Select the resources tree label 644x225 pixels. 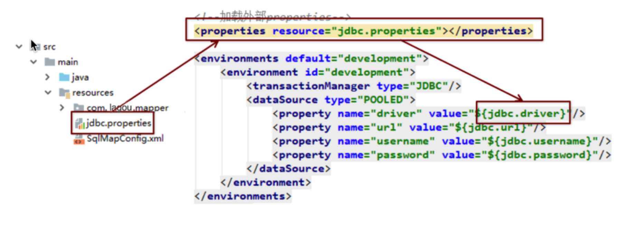(x=93, y=92)
